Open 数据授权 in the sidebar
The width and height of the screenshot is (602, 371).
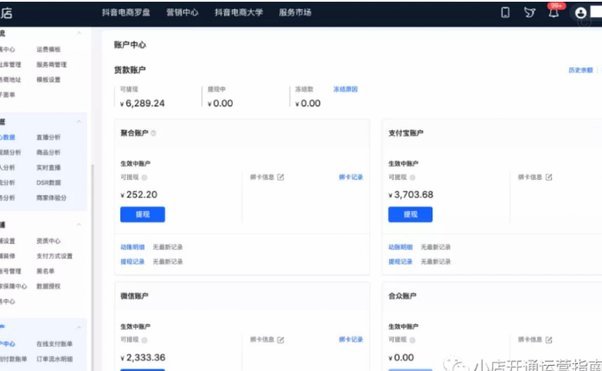48,286
